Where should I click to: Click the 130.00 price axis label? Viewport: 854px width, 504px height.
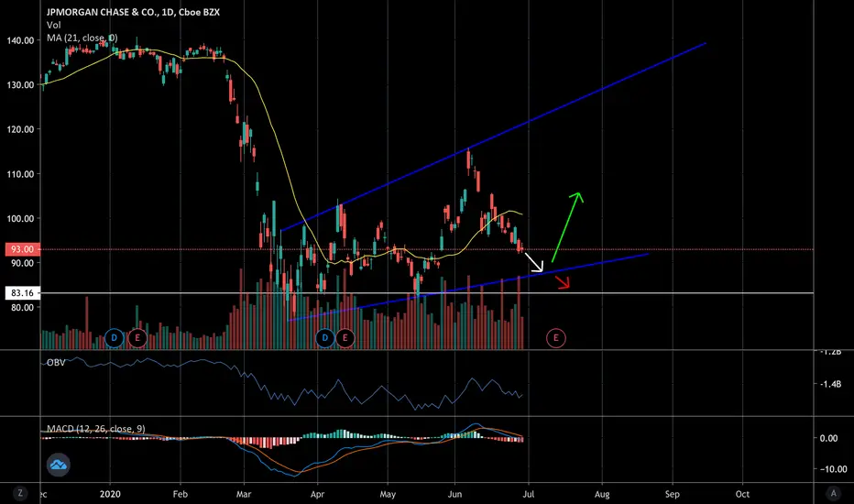tap(21, 85)
